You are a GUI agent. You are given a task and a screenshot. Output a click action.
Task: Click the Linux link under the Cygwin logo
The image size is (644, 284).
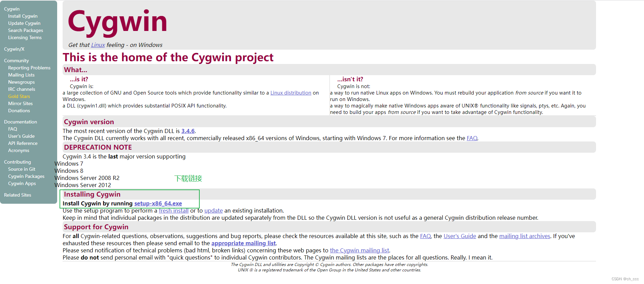point(98,45)
